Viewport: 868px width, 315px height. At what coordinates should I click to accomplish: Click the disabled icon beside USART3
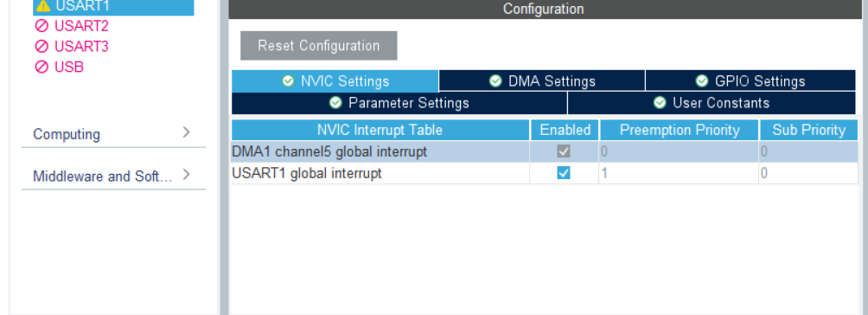pyautogui.click(x=41, y=46)
